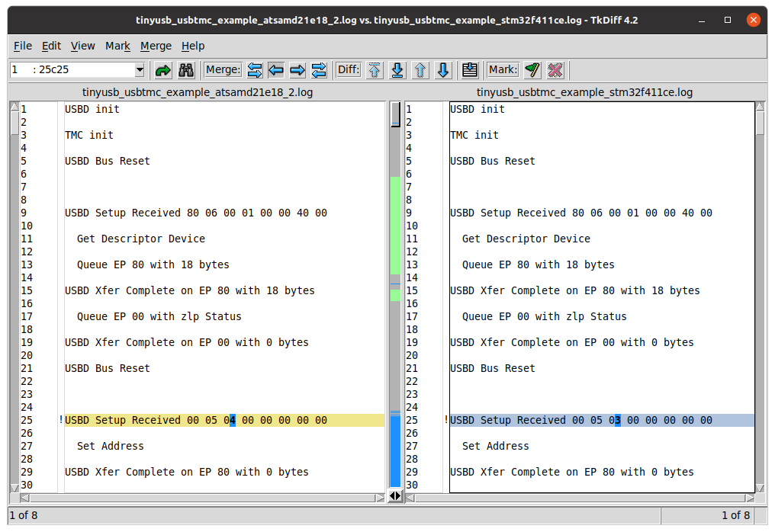
Task: Click left line 29 'EP 80 with 0 bytes'
Action: [x=187, y=473]
